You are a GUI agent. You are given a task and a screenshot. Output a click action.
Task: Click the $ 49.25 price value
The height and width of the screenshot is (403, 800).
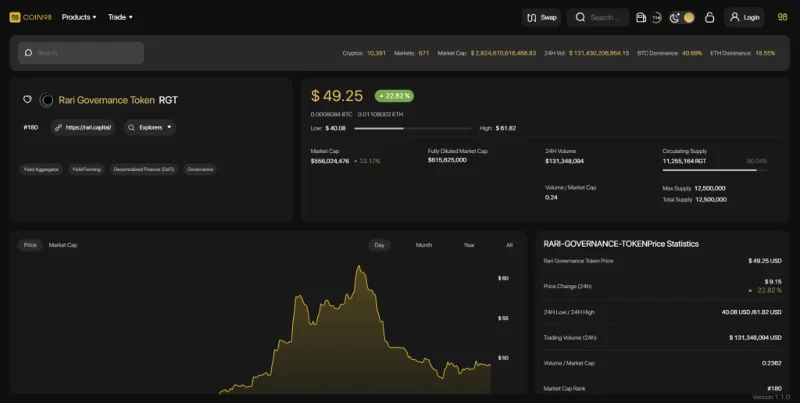click(x=337, y=96)
